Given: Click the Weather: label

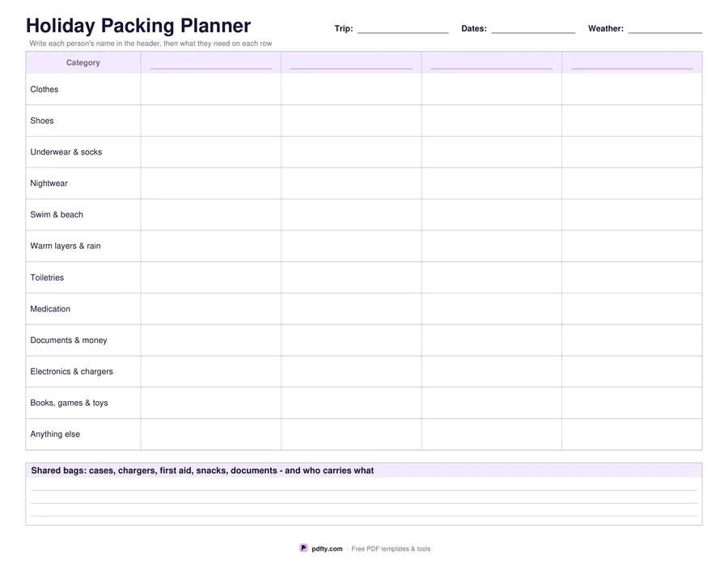Looking at the screenshot, I should 605,28.
